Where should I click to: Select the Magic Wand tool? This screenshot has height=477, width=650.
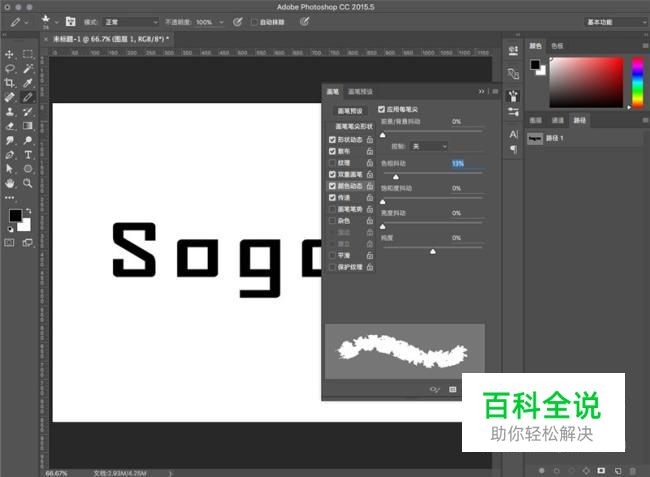point(28,68)
